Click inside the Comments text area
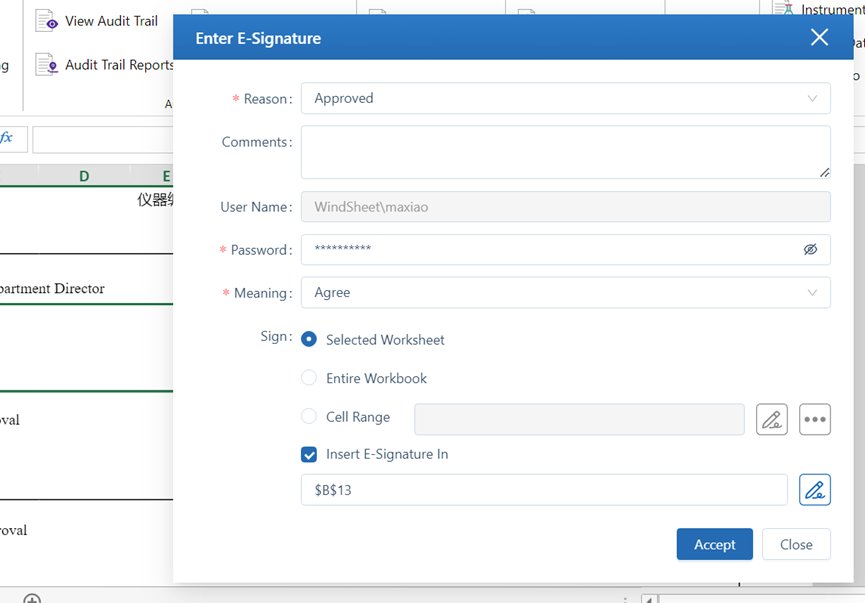This screenshot has height=603, width=865. [565, 152]
